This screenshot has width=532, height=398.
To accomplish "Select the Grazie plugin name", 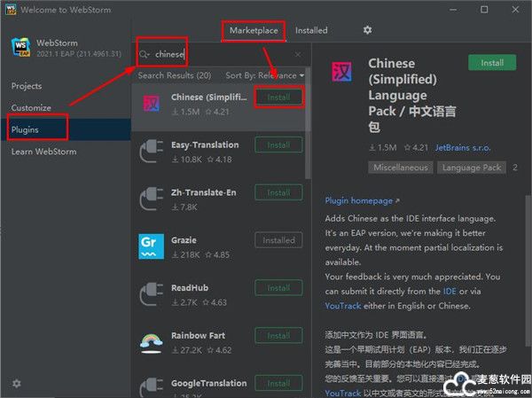I will pos(184,240).
